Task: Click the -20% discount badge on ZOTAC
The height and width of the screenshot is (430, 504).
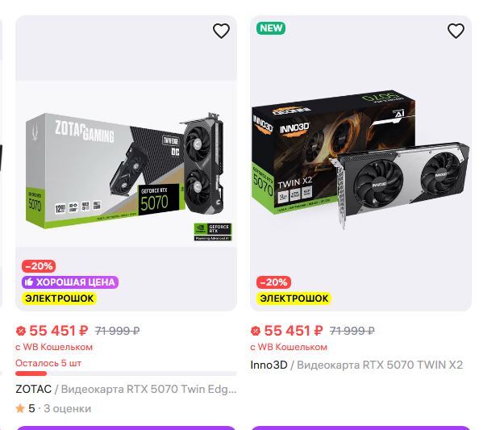Action: (x=39, y=266)
